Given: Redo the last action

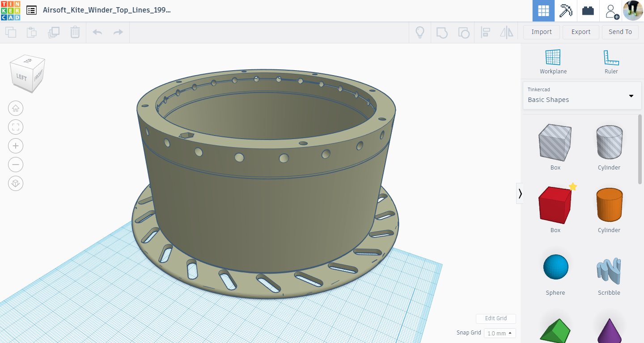Looking at the screenshot, I should pos(118,32).
